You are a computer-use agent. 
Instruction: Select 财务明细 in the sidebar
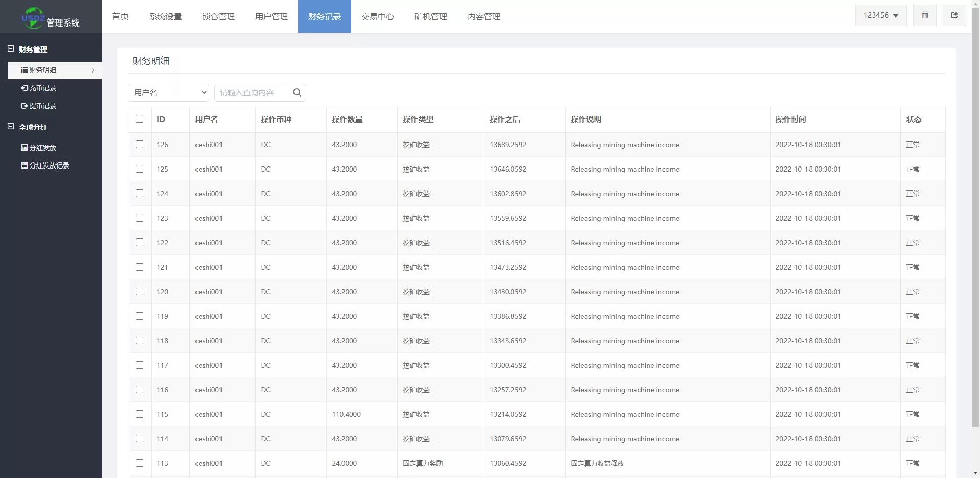pyautogui.click(x=43, y=70)
